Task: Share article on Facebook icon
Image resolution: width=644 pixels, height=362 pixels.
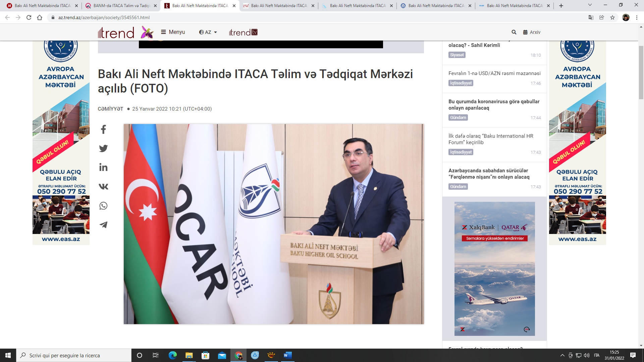Action: tap(103, 129)
